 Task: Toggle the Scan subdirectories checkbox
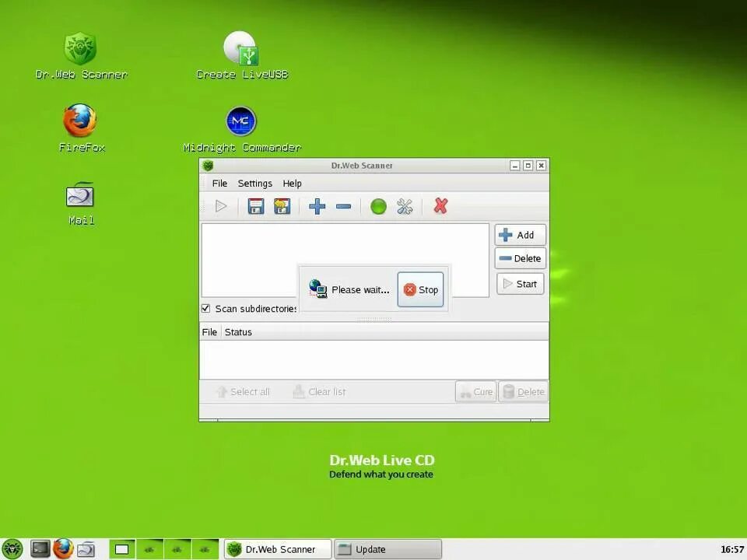click(205, 309)
